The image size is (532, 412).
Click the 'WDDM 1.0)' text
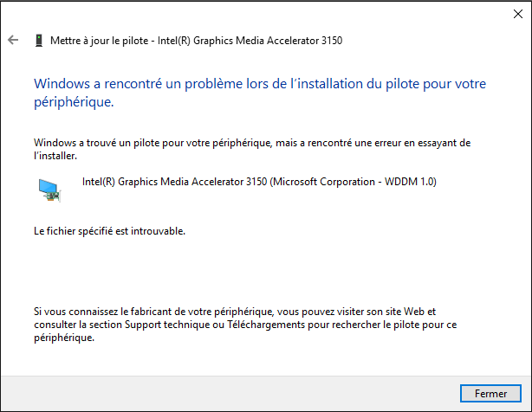[411, 182]
